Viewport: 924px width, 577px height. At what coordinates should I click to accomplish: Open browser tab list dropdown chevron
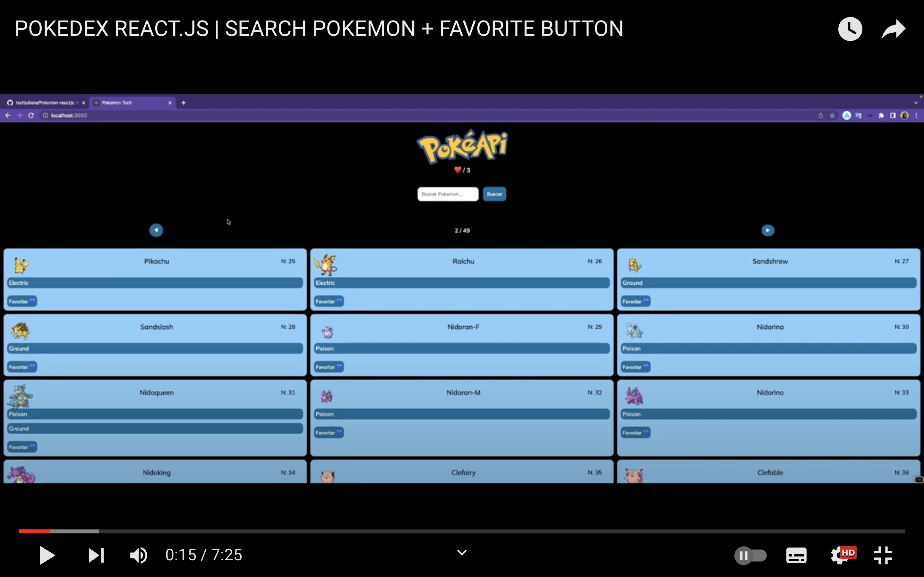coord(916,103)
